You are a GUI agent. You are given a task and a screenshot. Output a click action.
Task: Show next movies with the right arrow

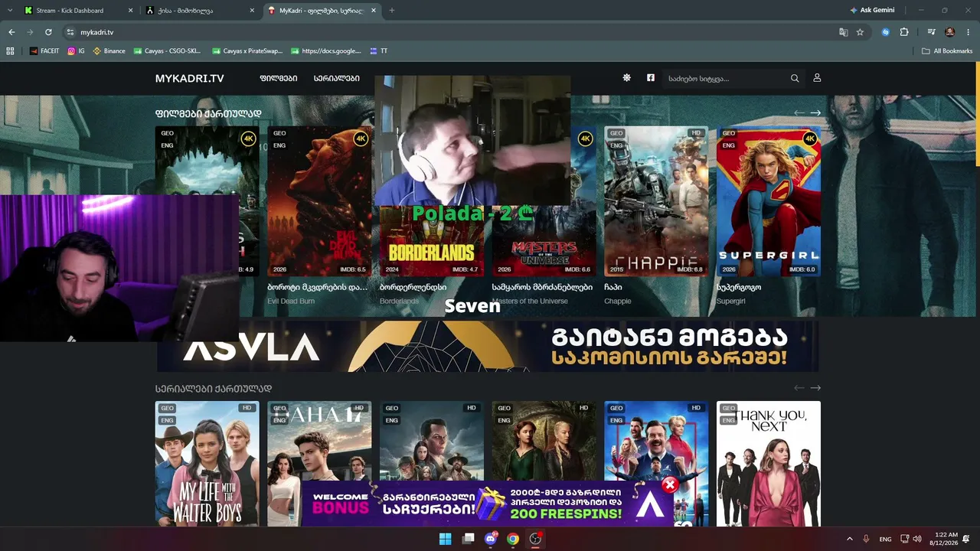coord(815,112)
